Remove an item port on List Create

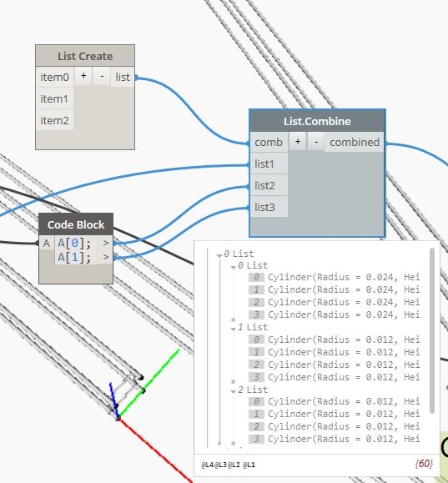click(x=102, y=76)
